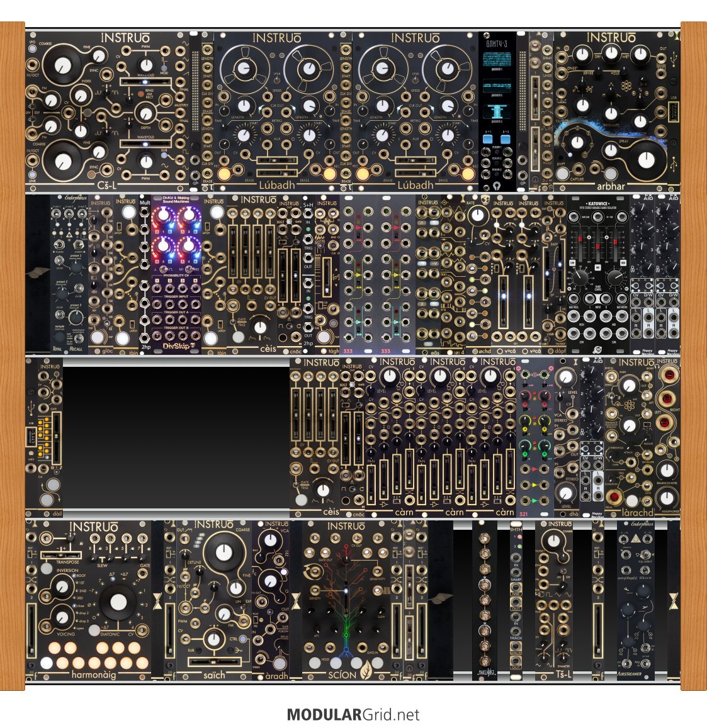Select the close voicing on harmonàig
The width and height of the screenshot is (707, 728).
point(75,606)
